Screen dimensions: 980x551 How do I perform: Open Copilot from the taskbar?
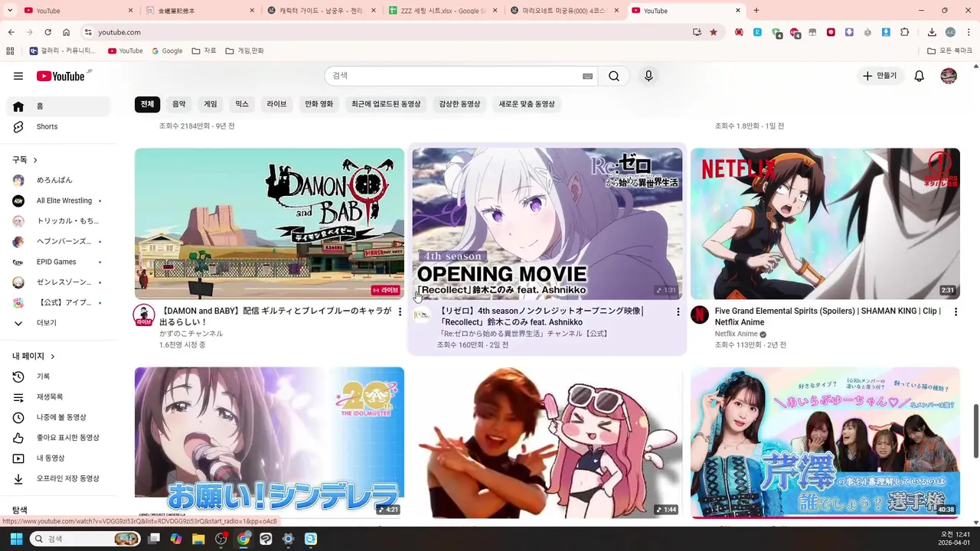[x=176, y=539]
